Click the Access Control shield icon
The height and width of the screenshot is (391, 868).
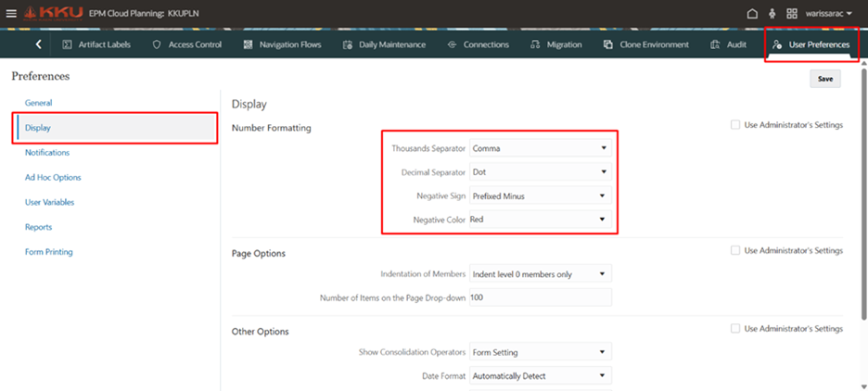pos(157,44)
